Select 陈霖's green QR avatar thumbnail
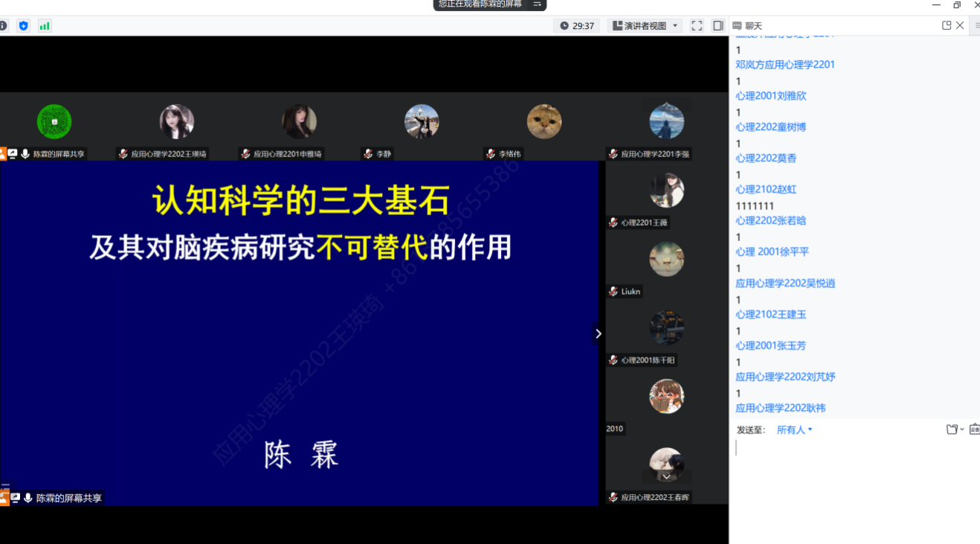The image size is (980, 544). coord(54,122)
